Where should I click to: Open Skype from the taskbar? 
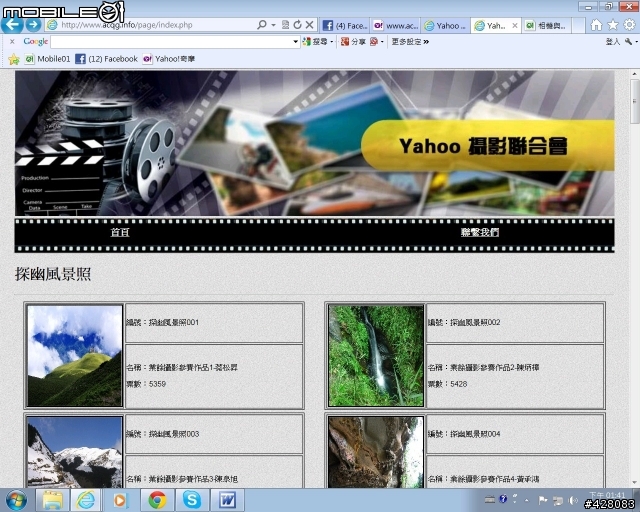192,500
